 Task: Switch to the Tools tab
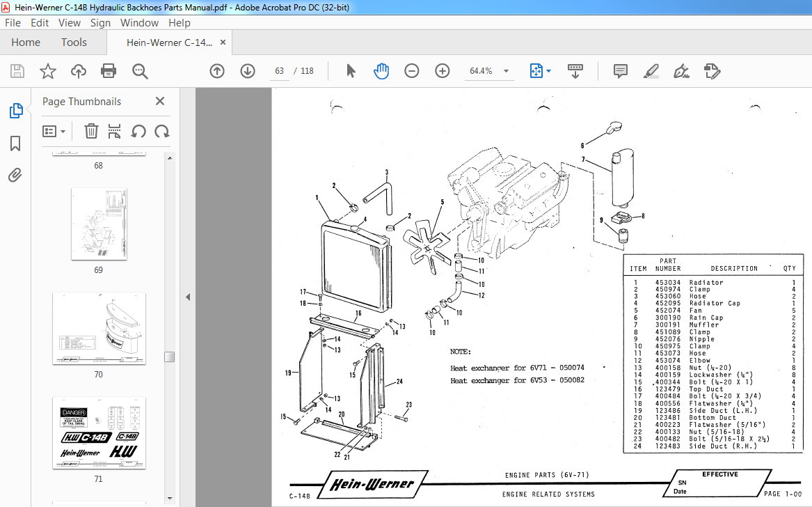(74, 42)
